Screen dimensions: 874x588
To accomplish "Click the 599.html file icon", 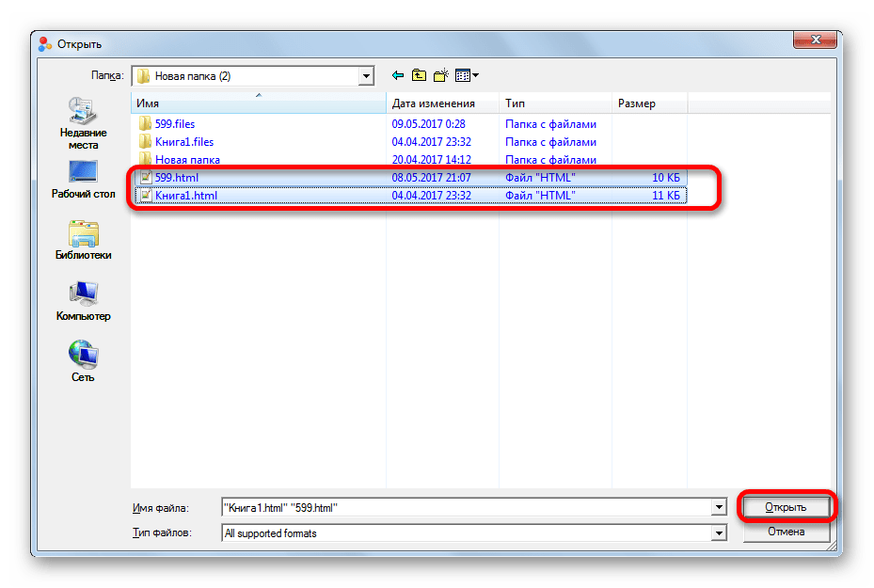I will [146, 177].
